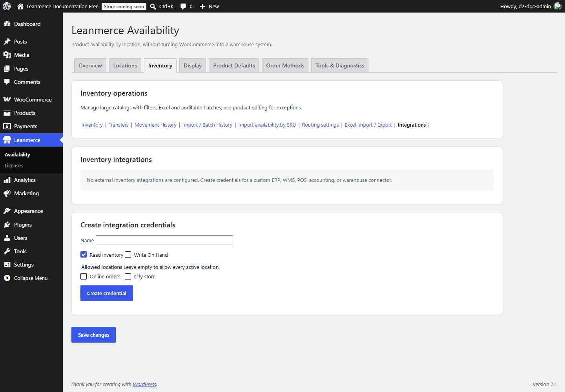Uncheck the Read inventory checkbox
The image size is (565, 392).
[x=84, y=254]
